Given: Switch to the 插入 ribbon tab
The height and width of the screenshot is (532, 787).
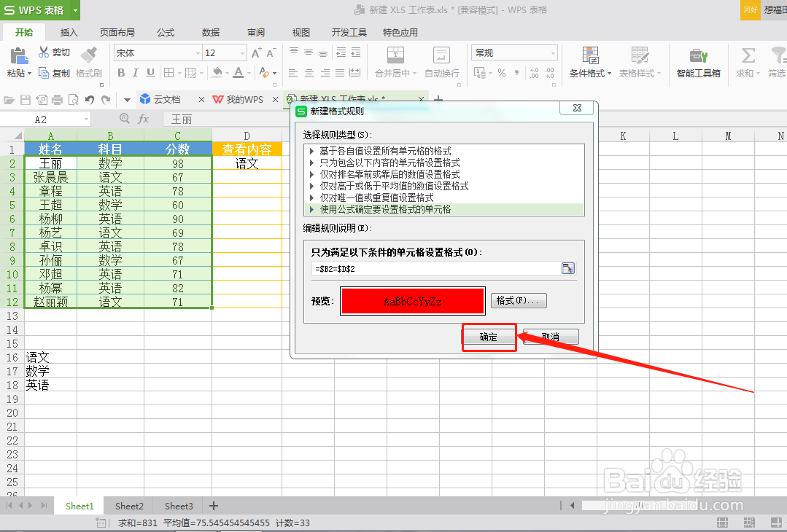Looking at the screenshot, I should (x=69, y=33).
